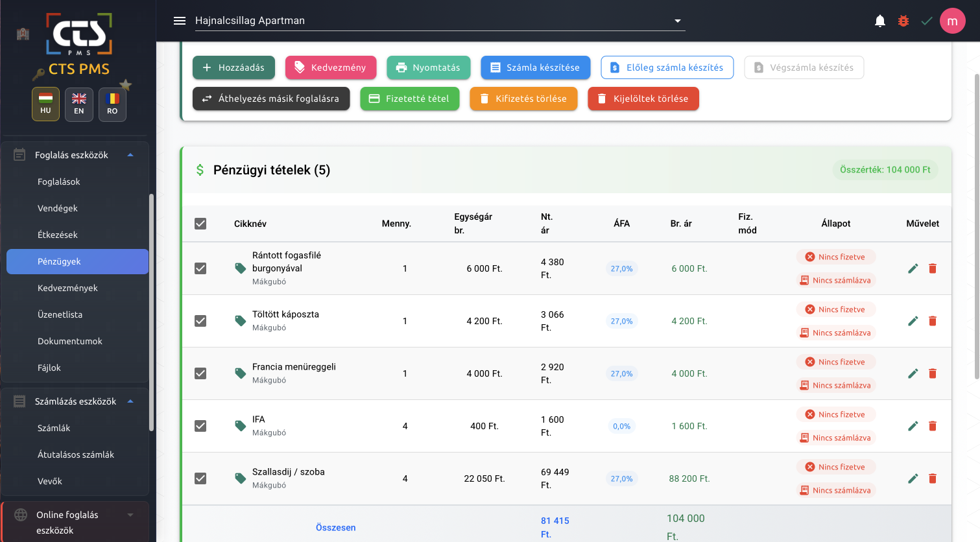Image resolution: width=980 pixels, height=542 pixels.
Task: Switch language to English flag
Action: [79, 104]
